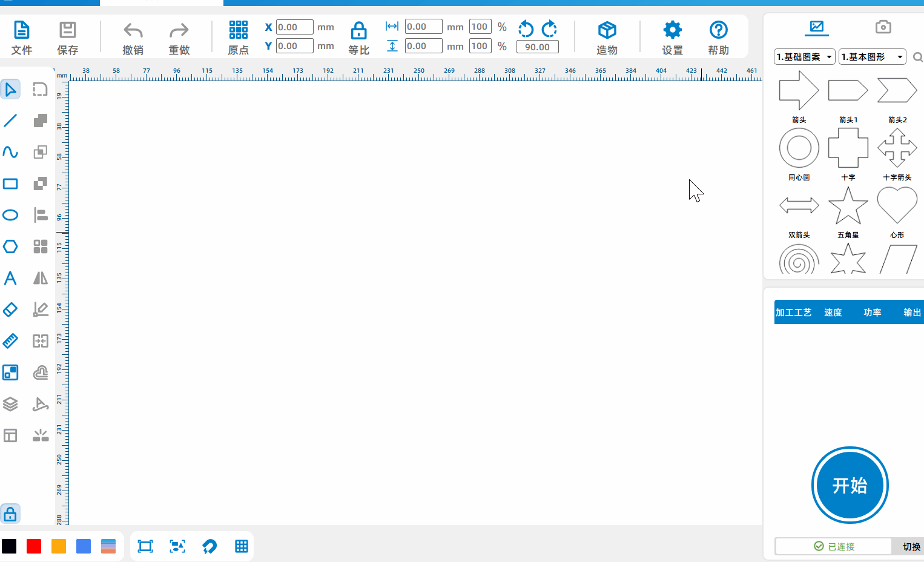The image size is (924, 562).
Task: Click in the X position field
Action: point(294,27)
